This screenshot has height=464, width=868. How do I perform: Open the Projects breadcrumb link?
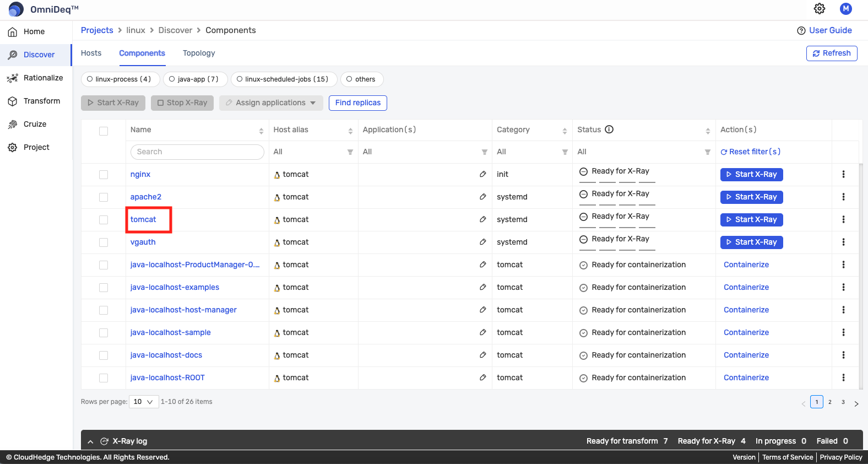[97, 30]
